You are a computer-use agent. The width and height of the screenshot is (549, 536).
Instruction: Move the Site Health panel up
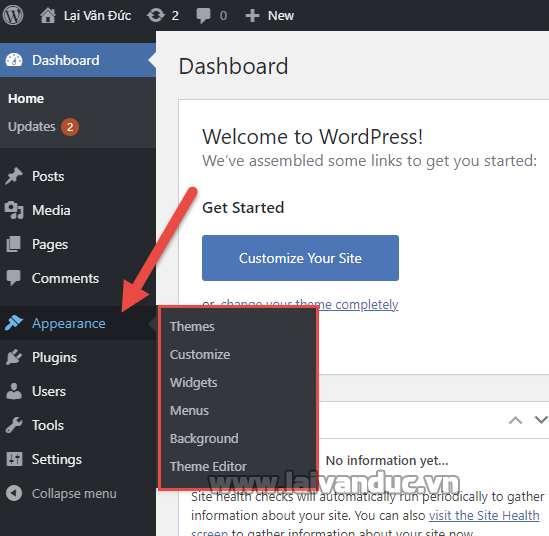click(515, 420)
